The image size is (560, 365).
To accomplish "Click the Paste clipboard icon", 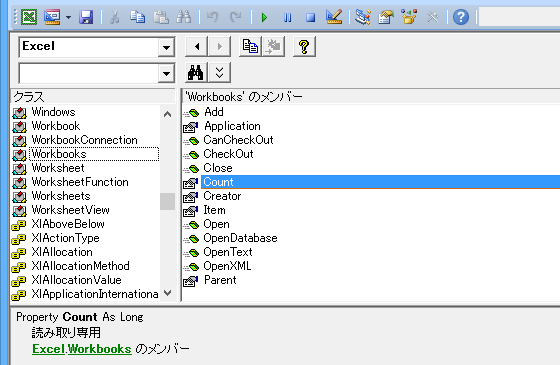I will coord(161,17).
